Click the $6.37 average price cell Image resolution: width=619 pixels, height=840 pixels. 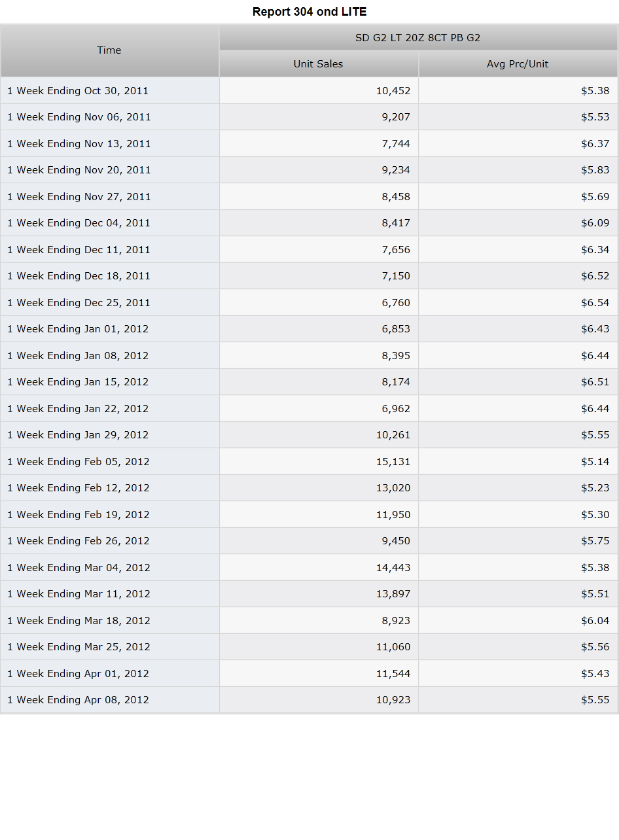click(x=518, y=143)
